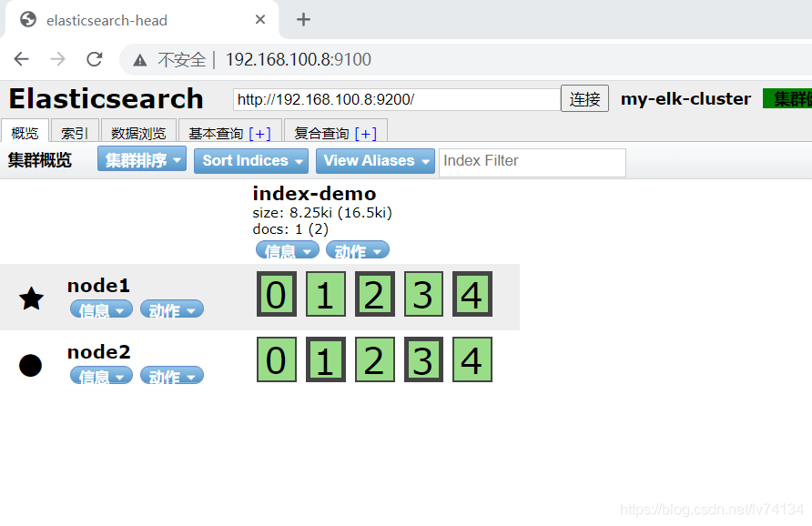Image resolution: width=812 pixels, height=526 pixels.
Task: Switch to the 概览 overview tab
Action: [25, 132]
